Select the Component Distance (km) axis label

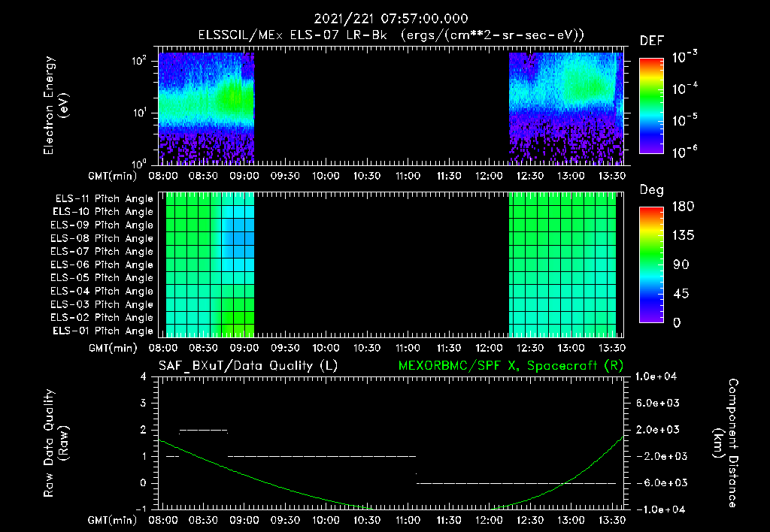pos(726,443)
